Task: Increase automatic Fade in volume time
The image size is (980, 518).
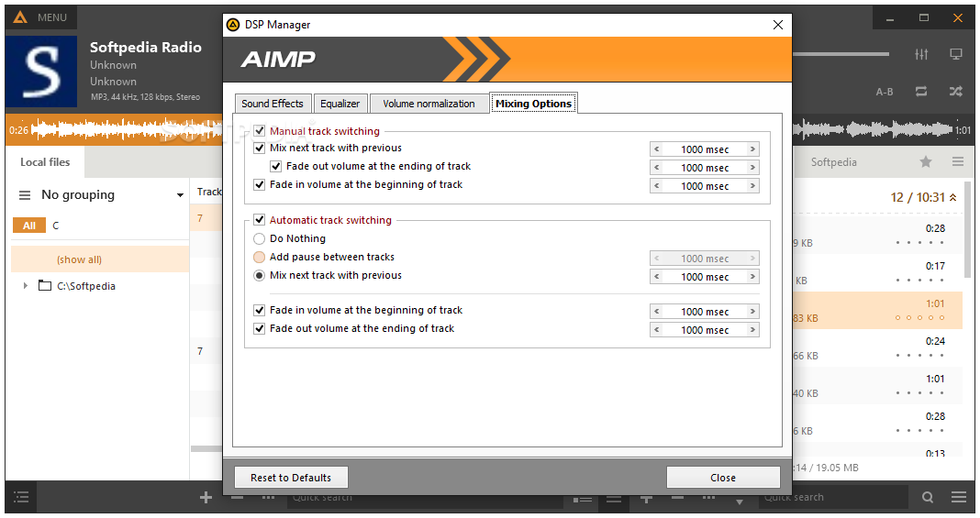Action: point(752,312)
